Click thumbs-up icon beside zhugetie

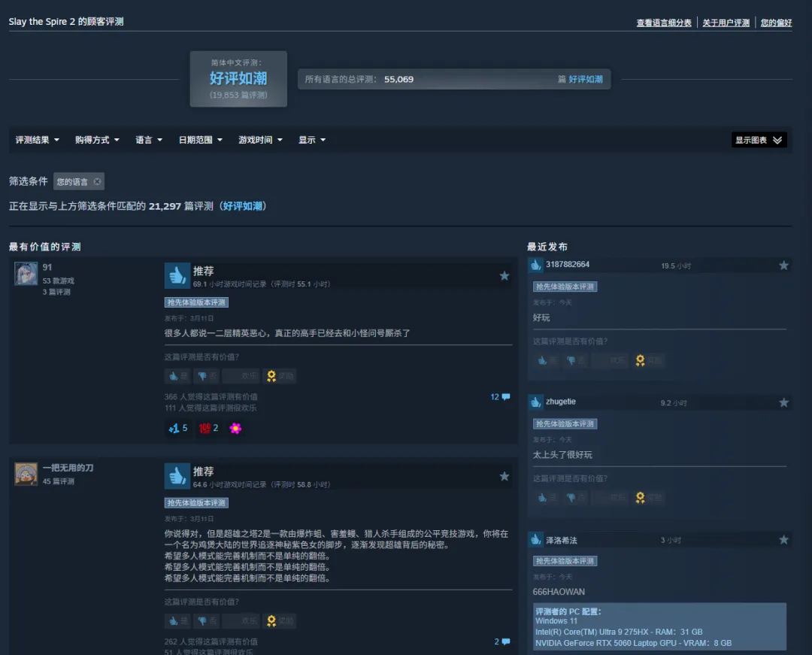[x=535, y=402]
